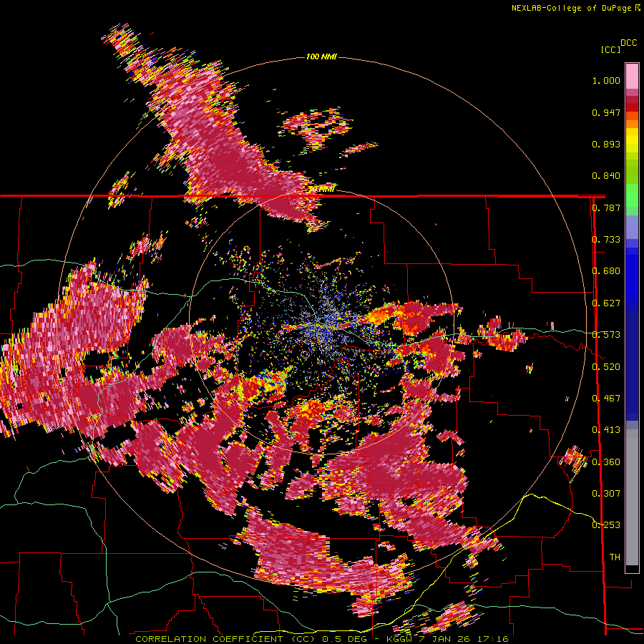Click the 0.307 scale value
Viewport: 644px width, 644px height.
pos(606,494)
